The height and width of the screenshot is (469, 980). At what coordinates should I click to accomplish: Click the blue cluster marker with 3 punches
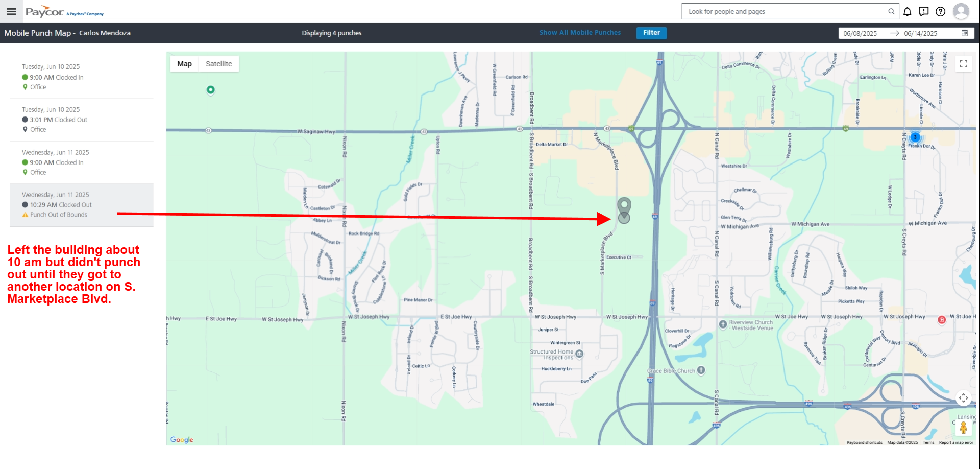tap(915, 137)
